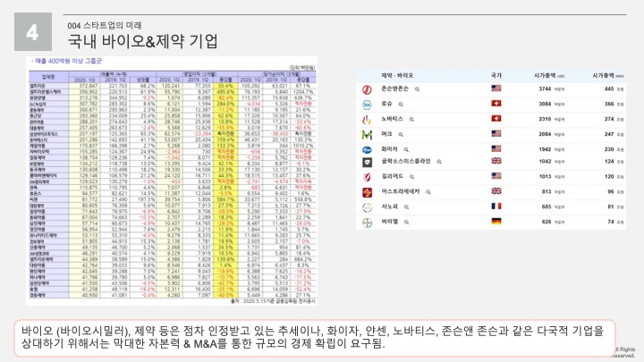Click the Bayer logo beside 바이엘
Screen dimensions: 644x362
(367, 223)
